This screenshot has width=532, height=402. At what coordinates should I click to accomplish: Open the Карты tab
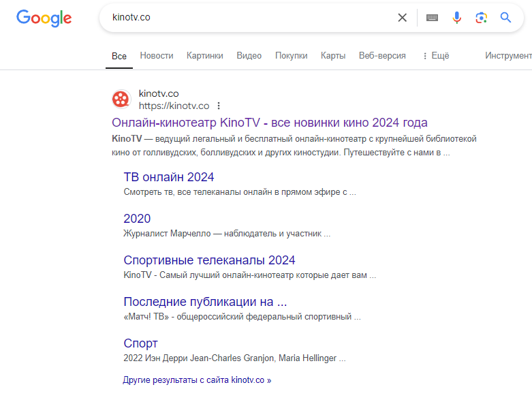[x=333, y=56]
